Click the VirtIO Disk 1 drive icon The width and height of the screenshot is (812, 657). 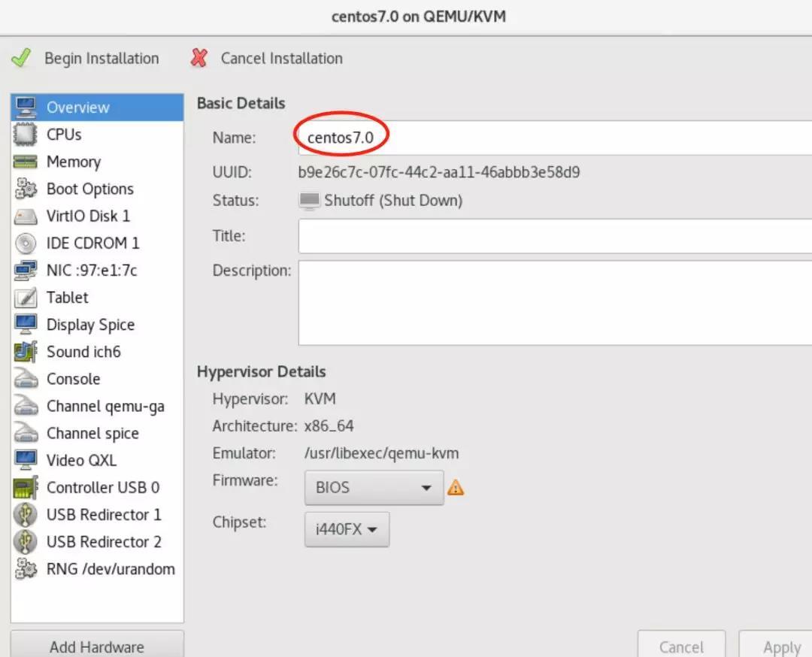[x=26, y=216]
